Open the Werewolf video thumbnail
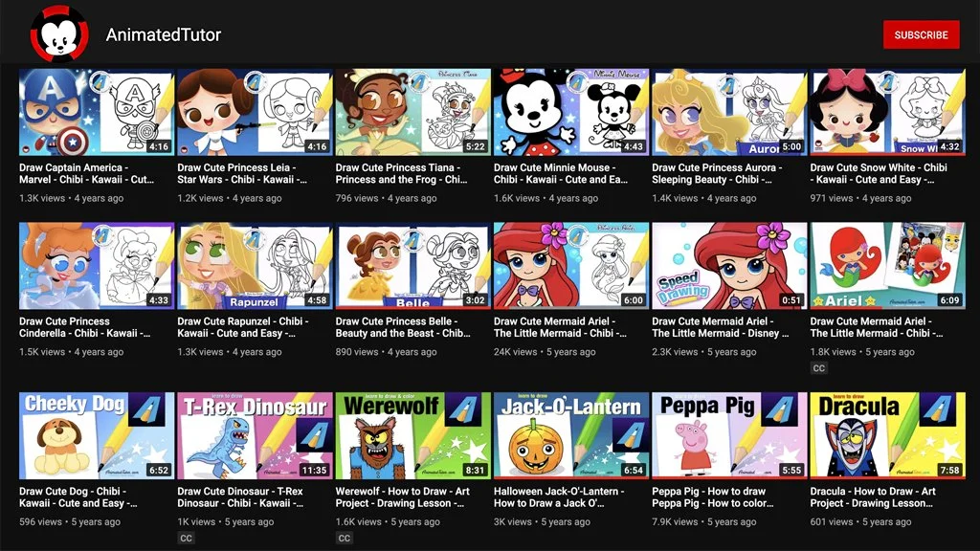 (x=412, y=435)
